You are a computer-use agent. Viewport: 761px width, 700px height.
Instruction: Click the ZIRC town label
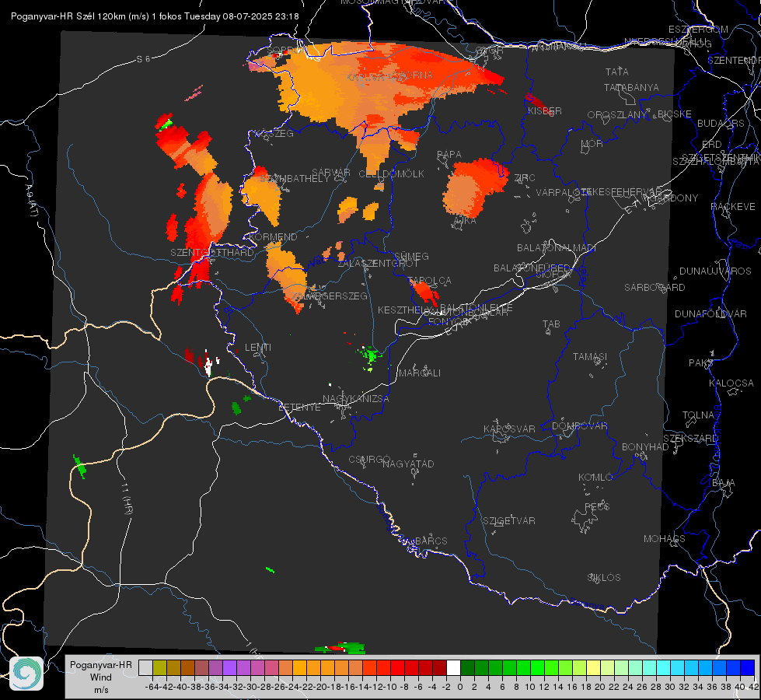point(525,178)
